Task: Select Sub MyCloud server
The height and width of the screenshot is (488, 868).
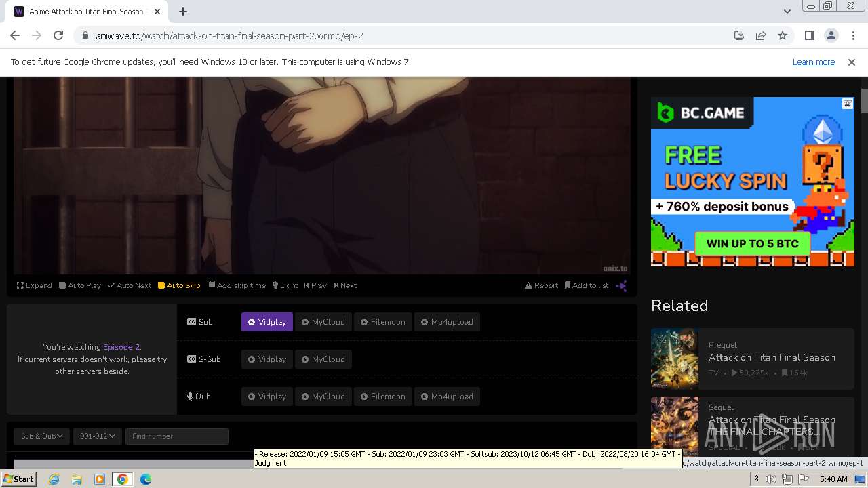Action: pos(323,322)
